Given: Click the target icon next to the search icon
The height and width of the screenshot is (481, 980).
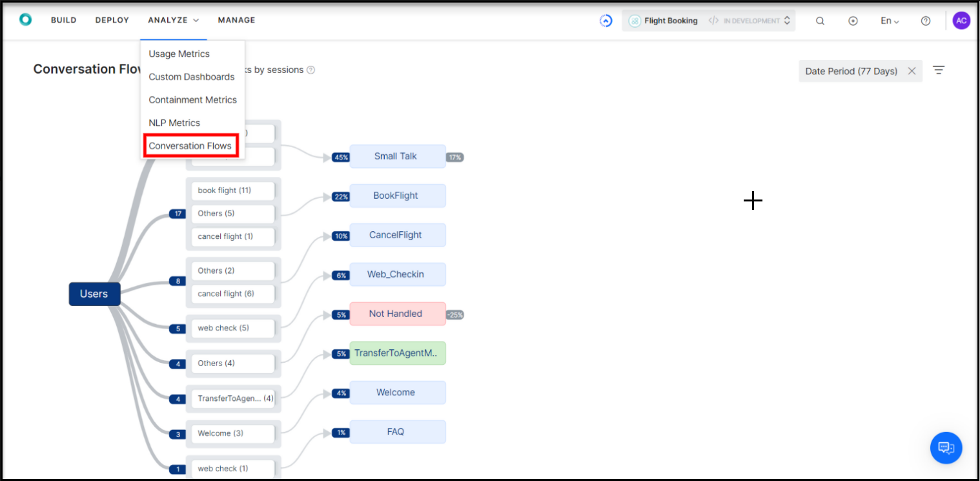Looking at the screenshot, I should 853,20.
